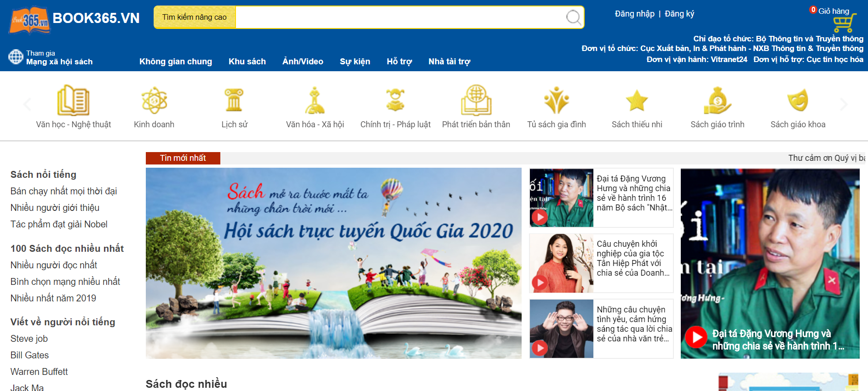Screen dimensions: 868x391
Task: Select the Sách giáo trình money bag icon
Action: [x=717, y=101]
